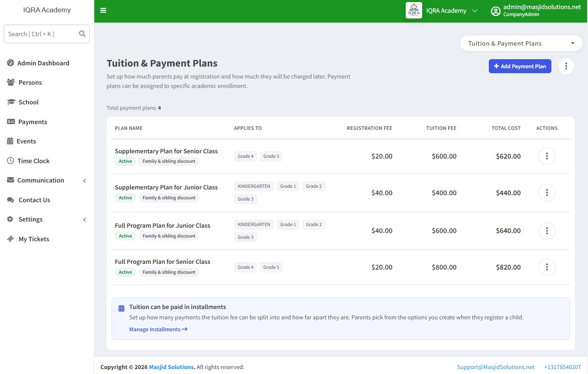Click Full Program Plan for Junior Class name

coord(163,226)
